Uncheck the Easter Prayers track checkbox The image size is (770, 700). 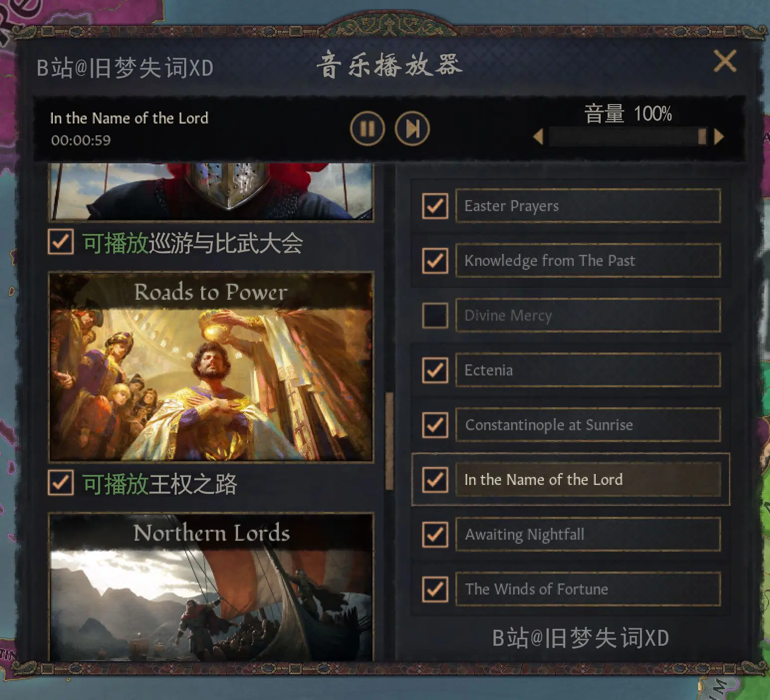pos(435,206)
